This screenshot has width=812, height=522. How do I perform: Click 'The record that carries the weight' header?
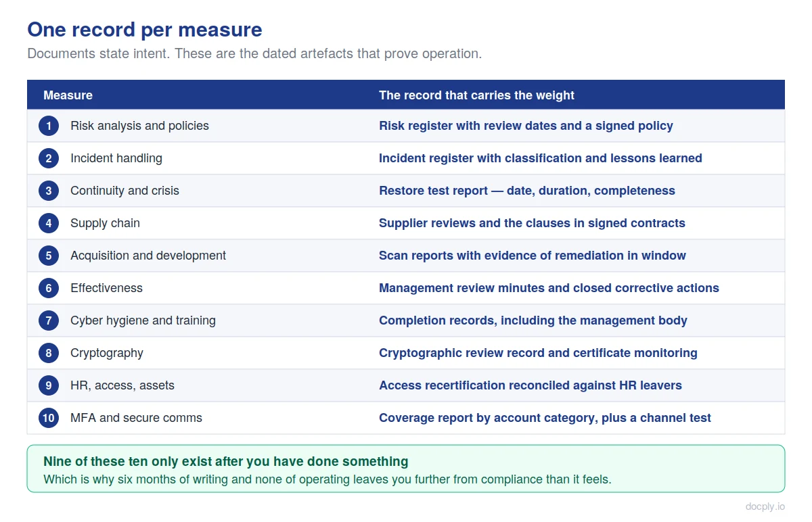(x=476, y=95)
